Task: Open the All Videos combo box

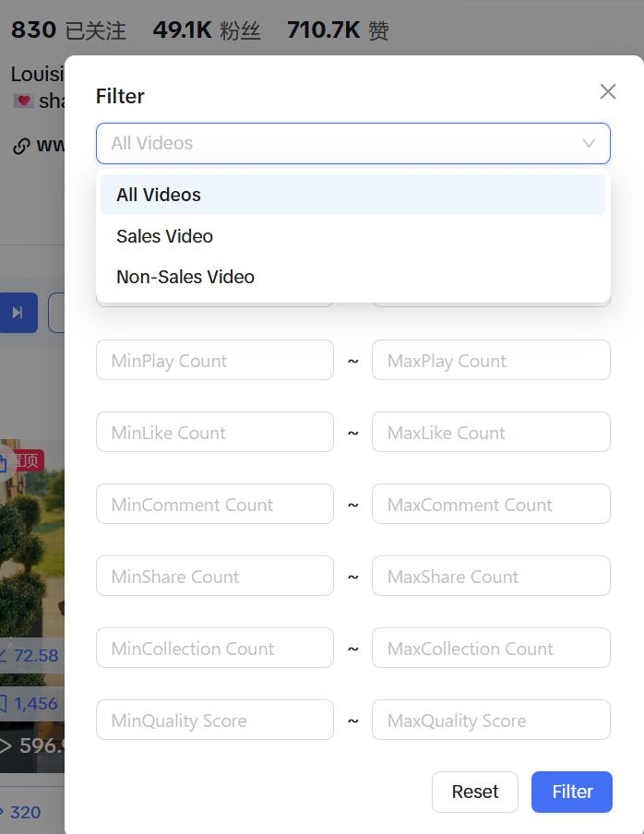Action: point(353,144)
